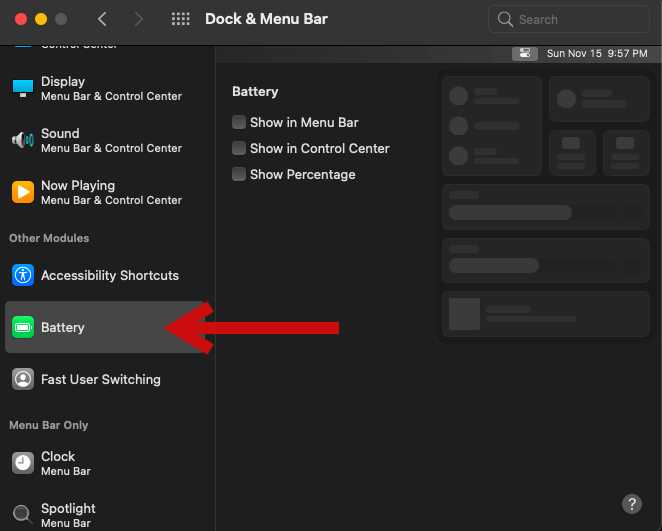Screen dimensions: 662x531
Task: Click the Menu Bar Only section header
Action: point(49,425)
